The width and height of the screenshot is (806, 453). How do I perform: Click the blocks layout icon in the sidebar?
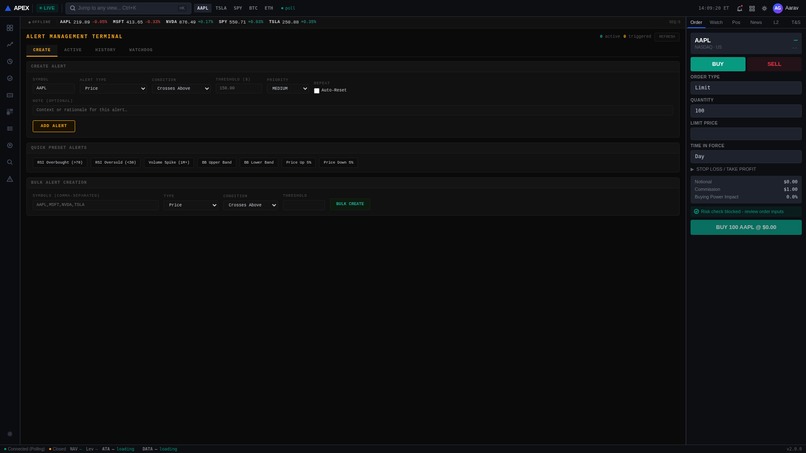click(x=10, y=112)
